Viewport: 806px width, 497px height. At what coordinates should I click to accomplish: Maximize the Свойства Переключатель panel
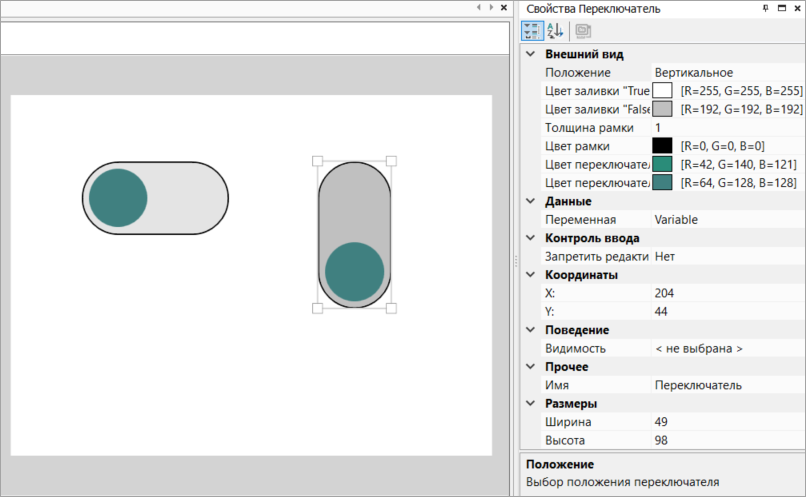[780, 8]
